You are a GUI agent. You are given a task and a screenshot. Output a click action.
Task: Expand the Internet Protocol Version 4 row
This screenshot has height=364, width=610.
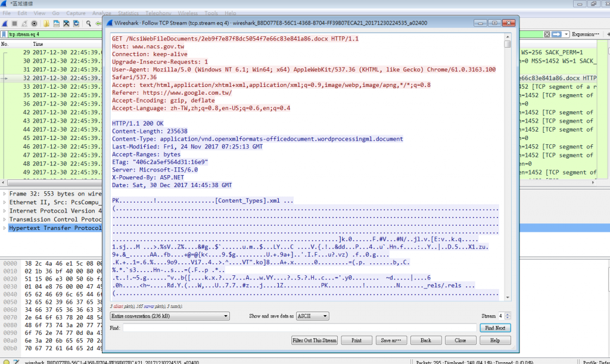point(4,211)
